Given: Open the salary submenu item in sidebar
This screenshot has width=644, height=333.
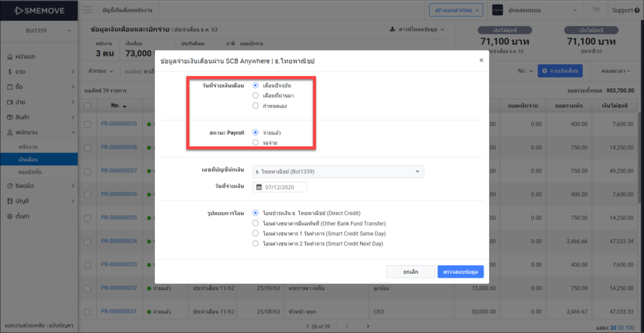Looking at the screenshot, I should [x=28, y=160].
